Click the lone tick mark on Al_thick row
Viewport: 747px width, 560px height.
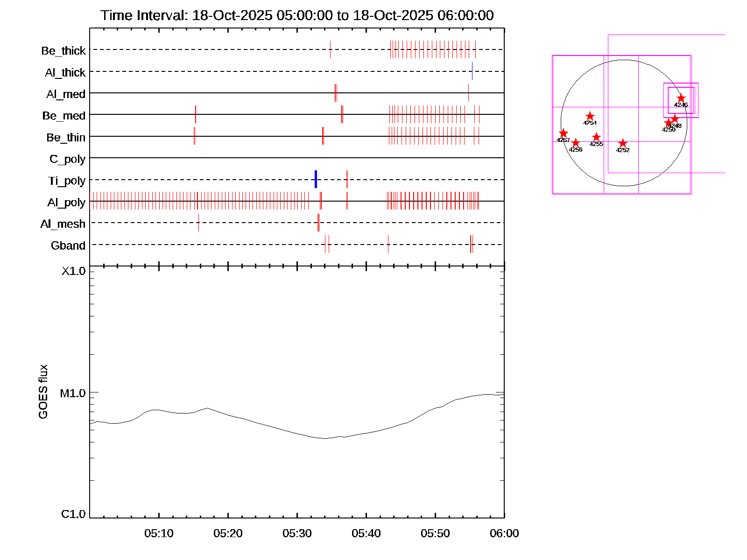click(x=472, y=71)
